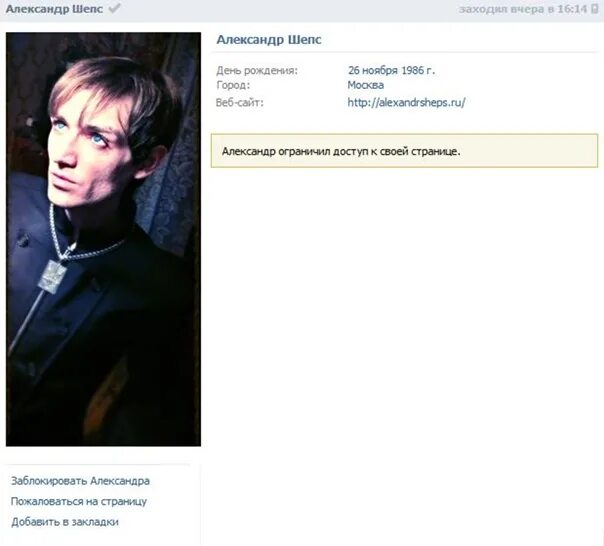Click the pendant in the profile photo

coord(52,277)
